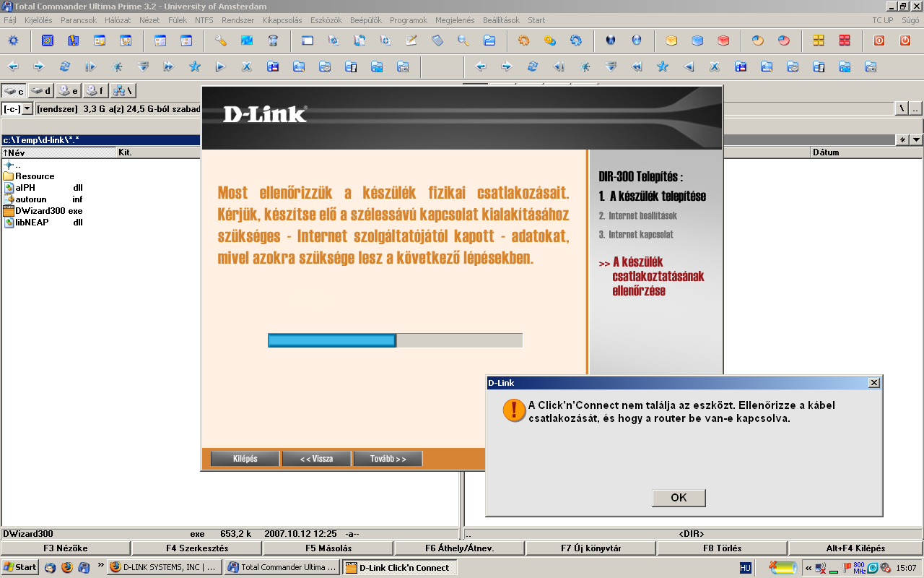Open the Súgó menu
The image size is (924, 578).
tap(910, 20)
